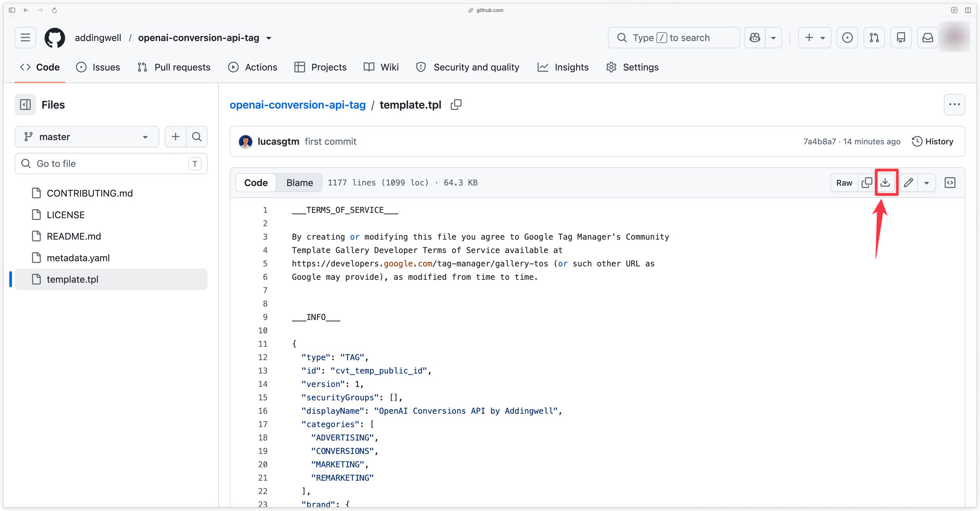Switch to the Actions tab
The width and height of the screenshot is (980, 511).
253,67
